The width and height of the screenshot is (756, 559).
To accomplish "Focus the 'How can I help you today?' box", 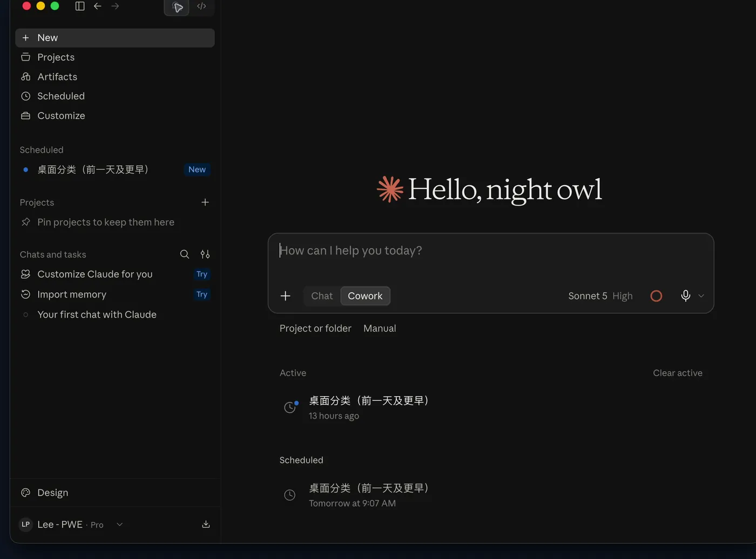I will pos(491,251).
